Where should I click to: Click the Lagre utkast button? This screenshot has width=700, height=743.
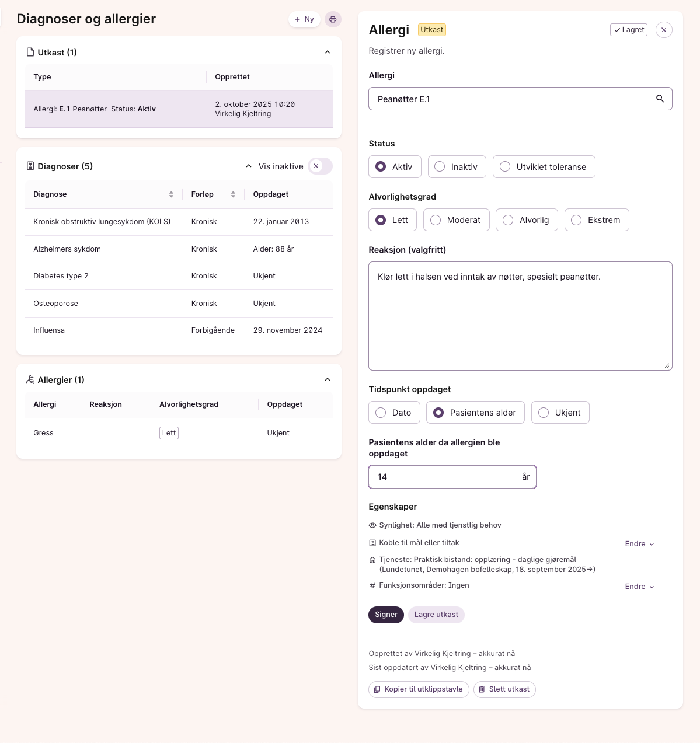[x=436, y=615]
